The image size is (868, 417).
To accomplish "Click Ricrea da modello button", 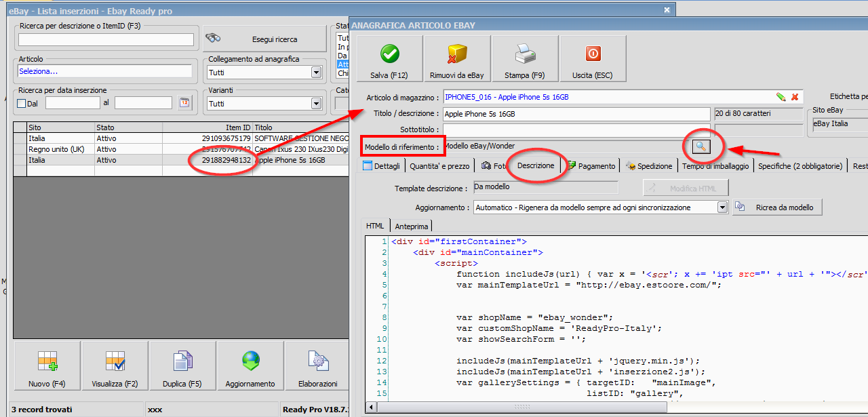I will (777, 207).
